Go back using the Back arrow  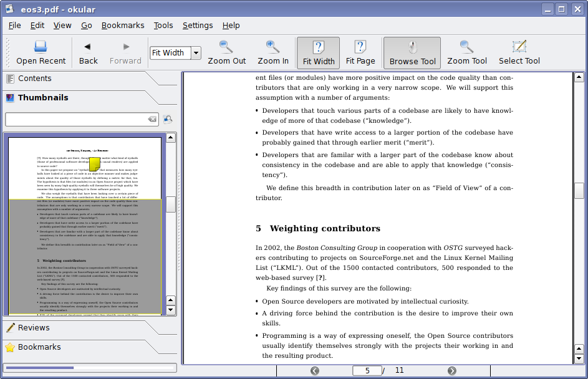coord(88,47)
